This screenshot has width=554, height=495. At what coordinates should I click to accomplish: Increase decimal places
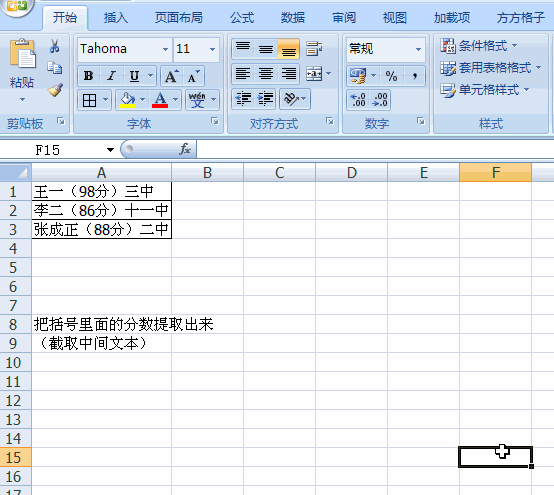point(358,100)
